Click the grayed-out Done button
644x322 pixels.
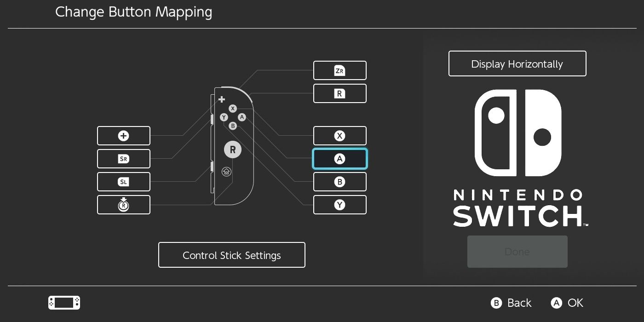pyautogui.click(x=517, y=252)
